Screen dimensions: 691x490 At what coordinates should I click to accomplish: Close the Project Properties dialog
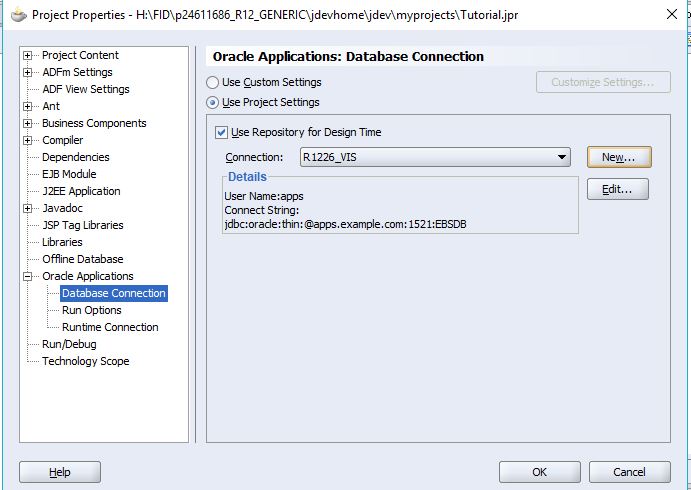(x=672, y=15)
